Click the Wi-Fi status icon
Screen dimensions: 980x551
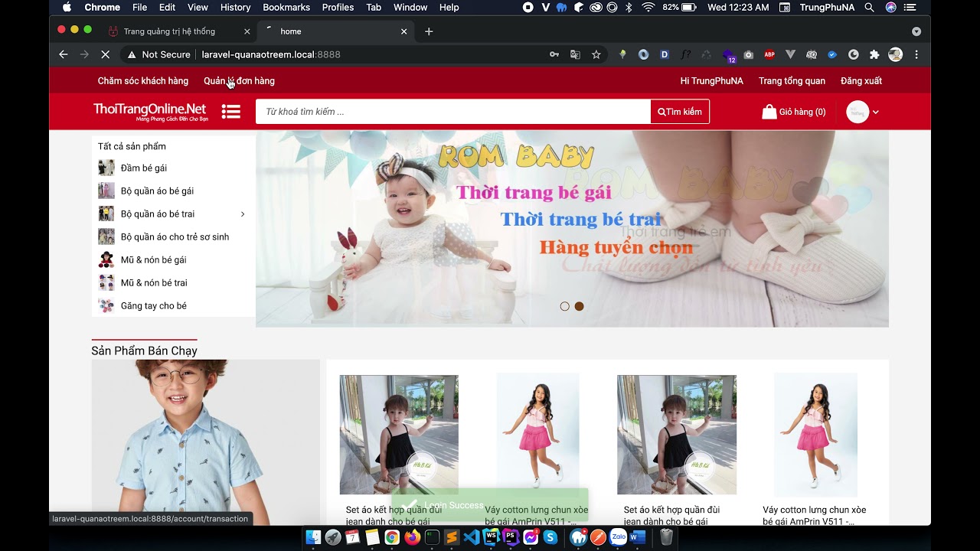tap(648, 7)
